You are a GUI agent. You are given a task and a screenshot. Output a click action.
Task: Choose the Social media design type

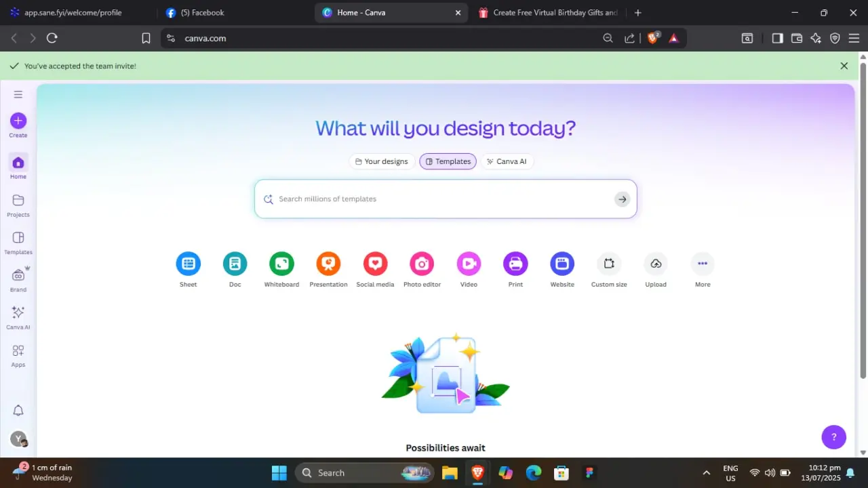pos(375,270)
